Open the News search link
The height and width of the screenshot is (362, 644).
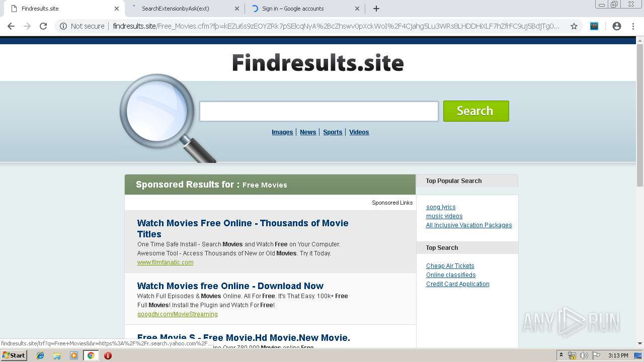pyautogui.click(x=308, y=132)
